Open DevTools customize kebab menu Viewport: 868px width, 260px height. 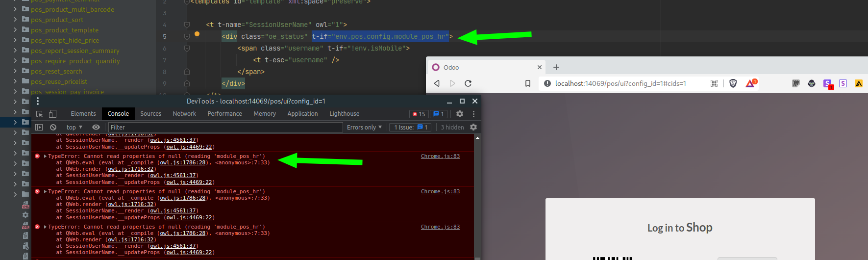click(x=473, y=114)
